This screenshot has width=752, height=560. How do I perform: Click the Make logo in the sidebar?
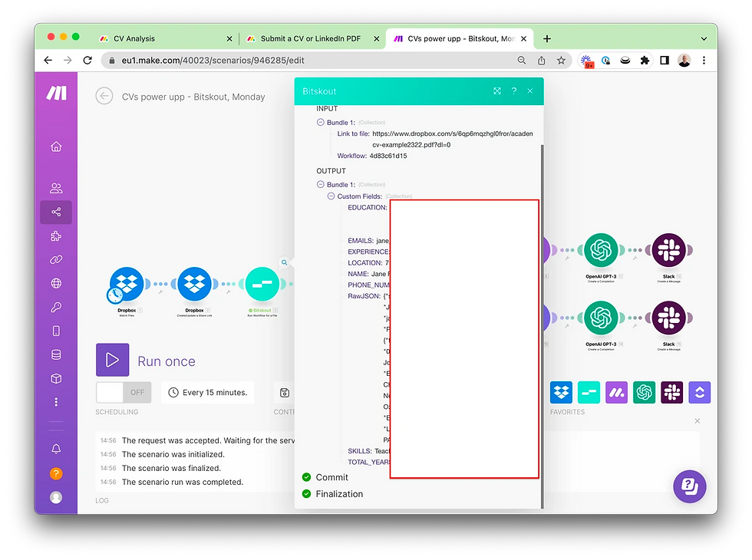click(x=56, y=93)
